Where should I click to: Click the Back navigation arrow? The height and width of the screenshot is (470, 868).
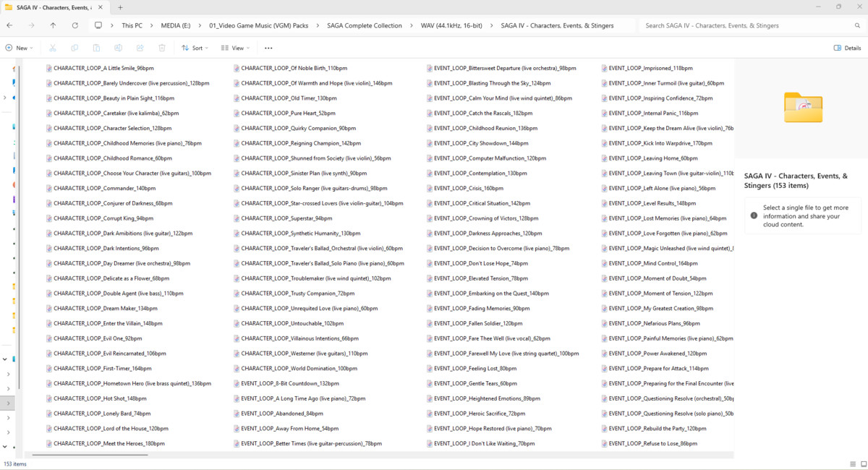click(9, 25)
